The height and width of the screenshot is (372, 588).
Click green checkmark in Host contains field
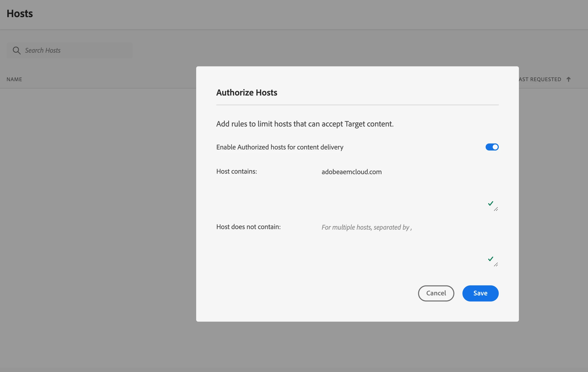pyautogui.click(x=490, y=203)
